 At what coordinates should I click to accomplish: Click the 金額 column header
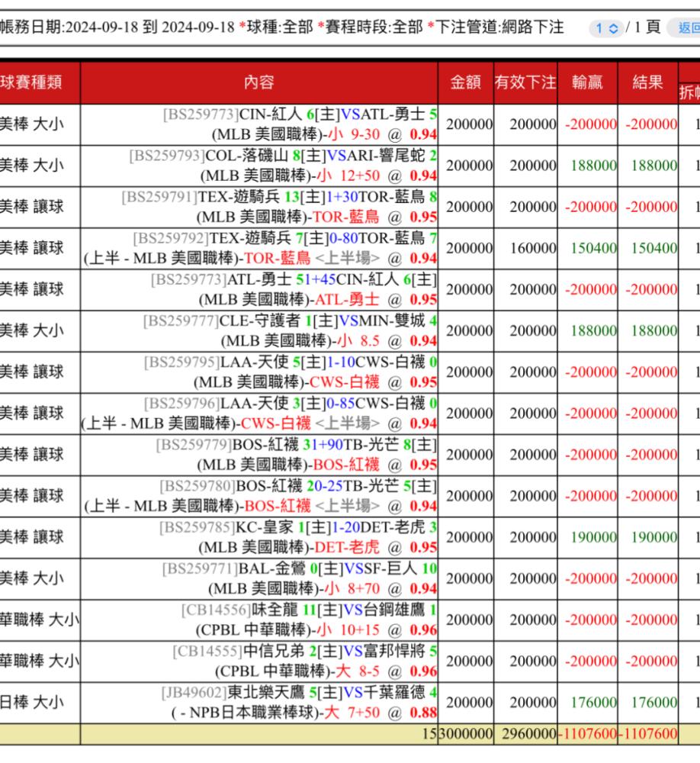pyautogui.click(x=466, y=82)
